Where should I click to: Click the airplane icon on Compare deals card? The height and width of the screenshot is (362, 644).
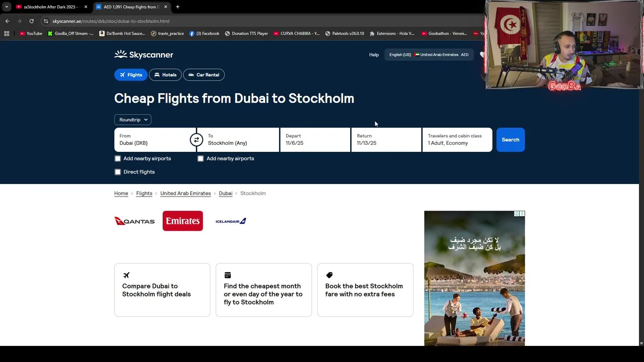coord(126,275)
